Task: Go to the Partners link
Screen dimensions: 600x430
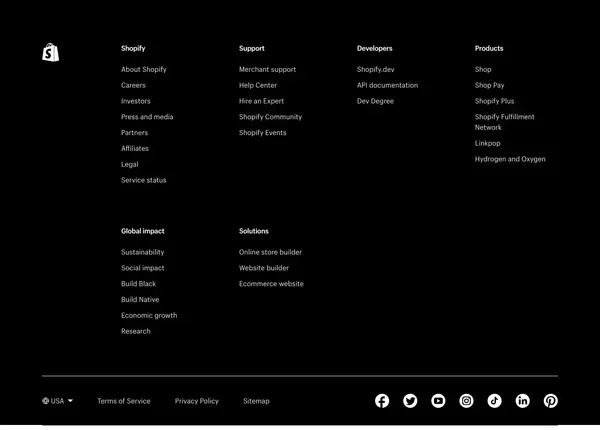Action: [x=134, y=133]
